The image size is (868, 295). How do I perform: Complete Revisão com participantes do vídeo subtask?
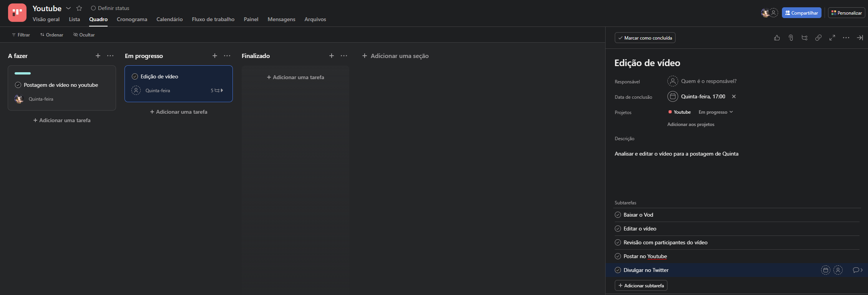coord(618,242)
